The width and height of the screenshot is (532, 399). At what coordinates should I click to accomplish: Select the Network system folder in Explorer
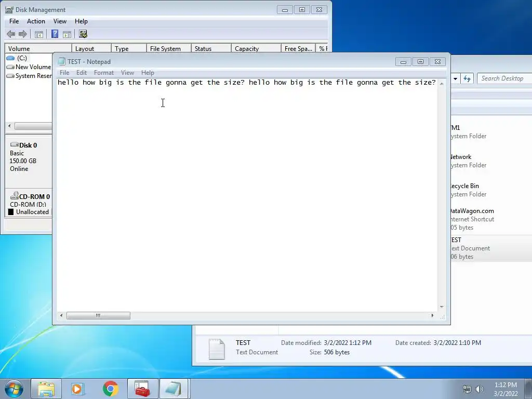pyautogui.click(x=491, y=161)
